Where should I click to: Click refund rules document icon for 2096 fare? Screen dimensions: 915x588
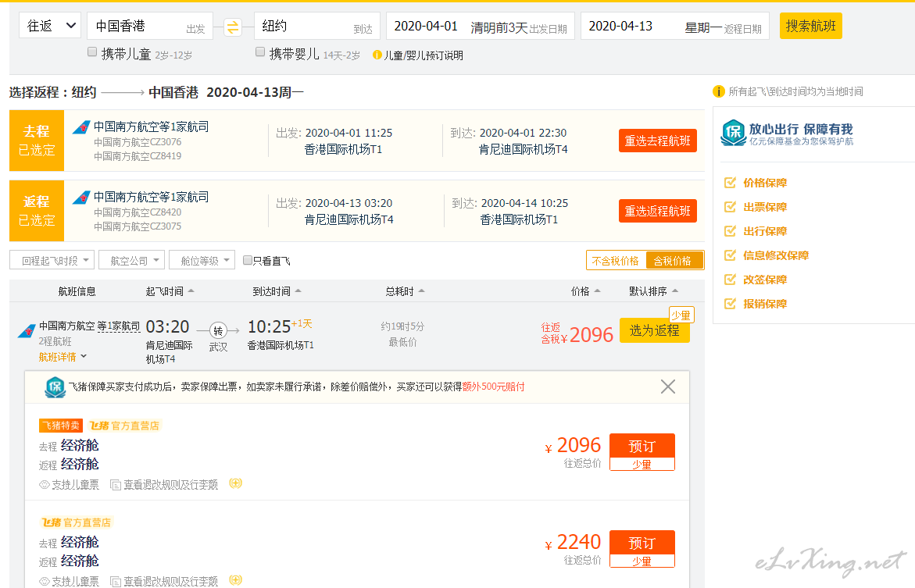point(116,485)
